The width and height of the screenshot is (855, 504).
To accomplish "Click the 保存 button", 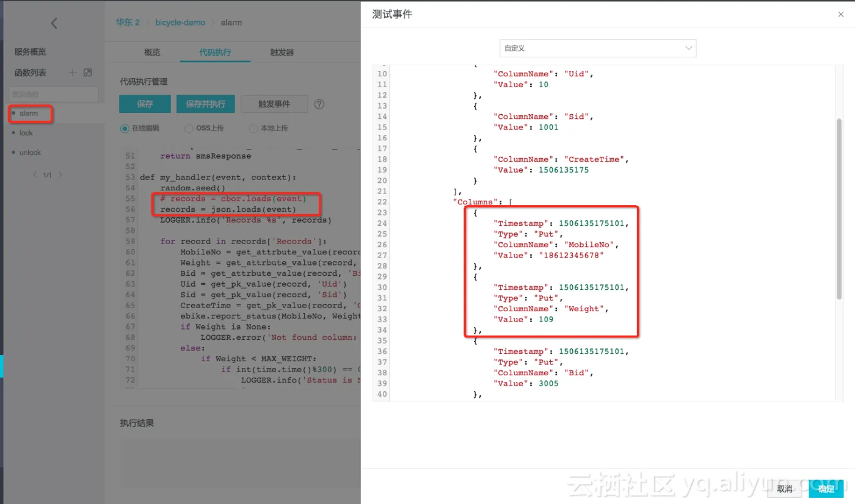I will point(145,104).
